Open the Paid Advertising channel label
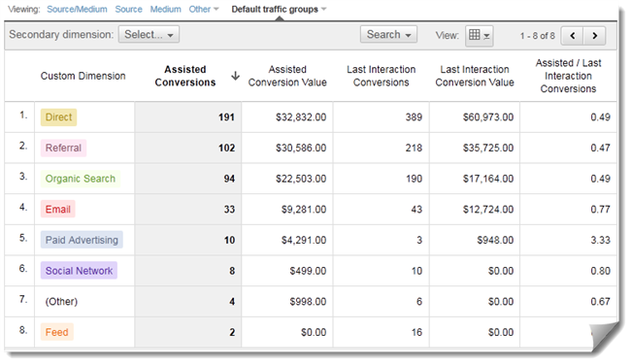Screen dimensions: 631x364 point(82,240)
